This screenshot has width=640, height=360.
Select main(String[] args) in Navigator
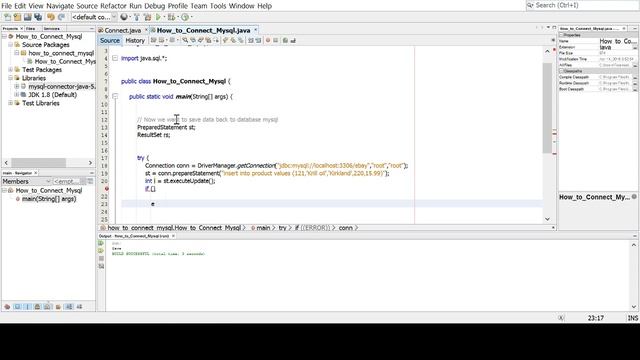coord(49,199)
